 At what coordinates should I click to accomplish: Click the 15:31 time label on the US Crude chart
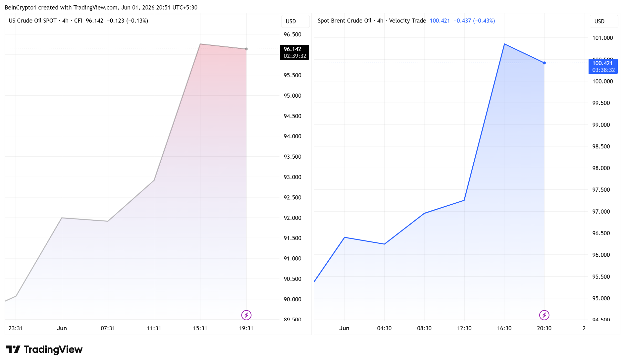(200, 328)
